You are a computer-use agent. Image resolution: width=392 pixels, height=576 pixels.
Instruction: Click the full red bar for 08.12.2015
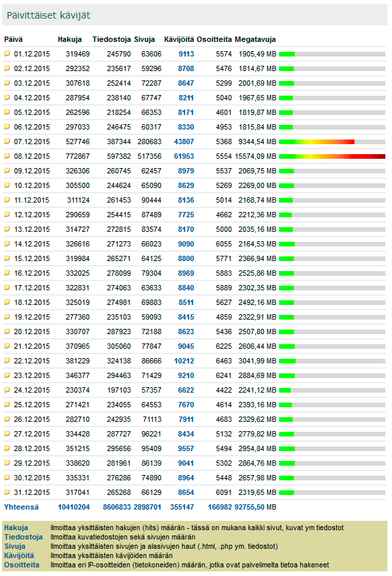click(x=332, y=156)
